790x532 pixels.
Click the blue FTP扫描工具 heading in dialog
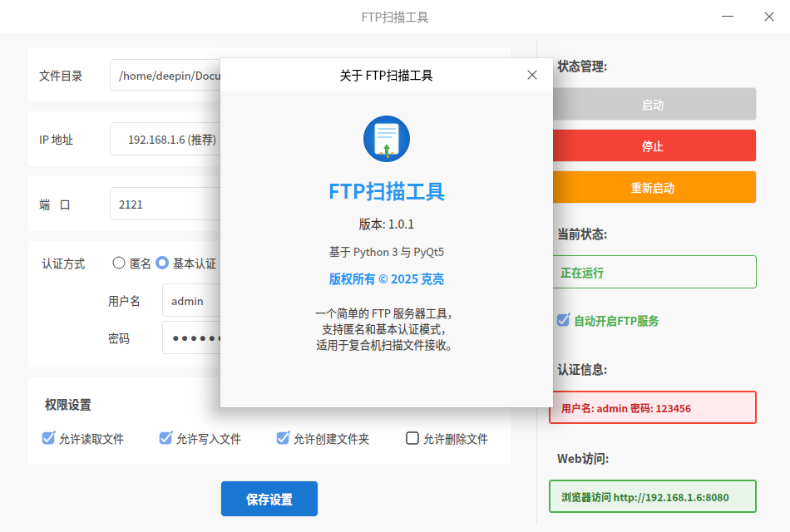click(387, 191)
